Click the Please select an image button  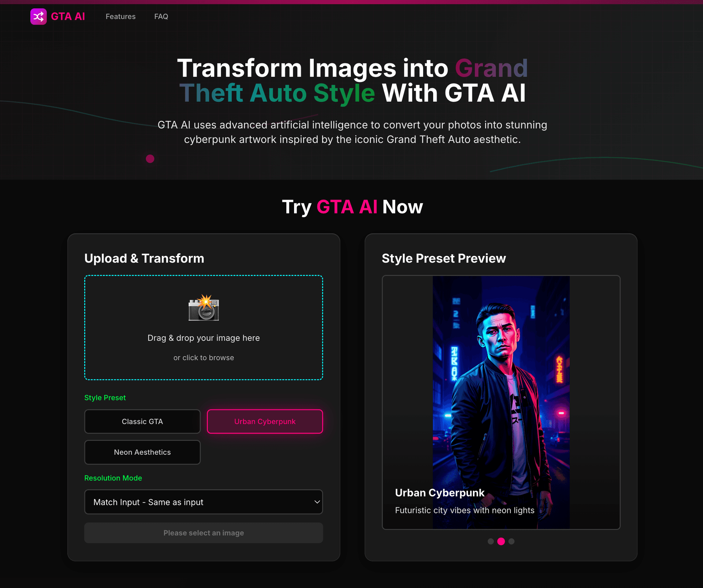[204, 533]
